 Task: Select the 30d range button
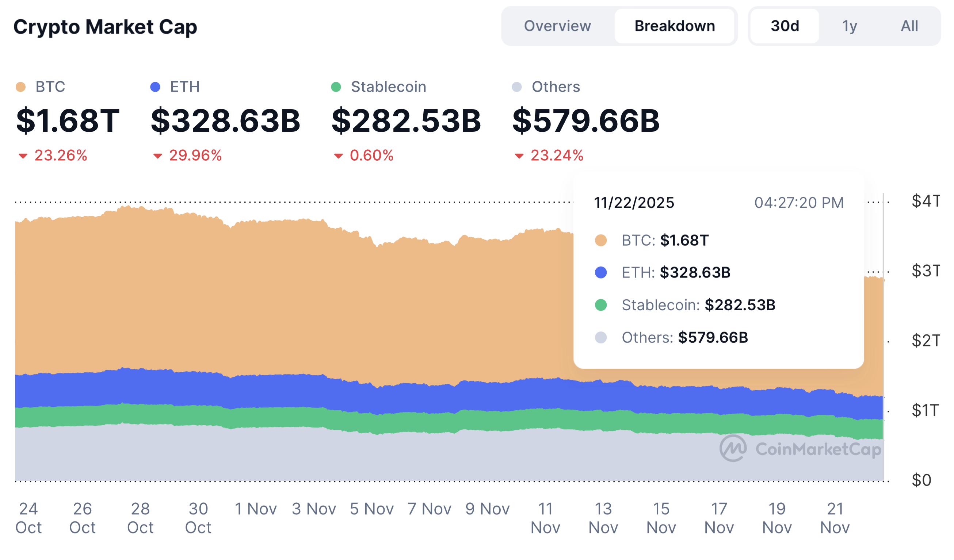coord(784,26)
